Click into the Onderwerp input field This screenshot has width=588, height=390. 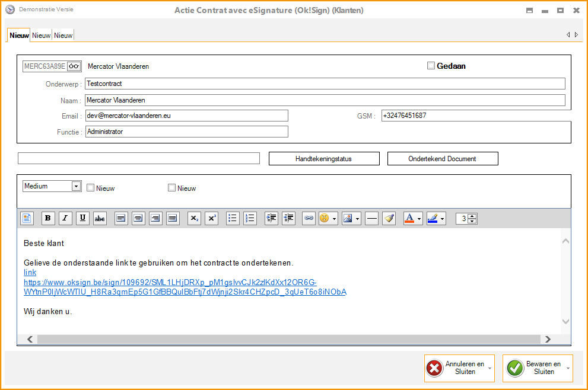coord(325,84)
